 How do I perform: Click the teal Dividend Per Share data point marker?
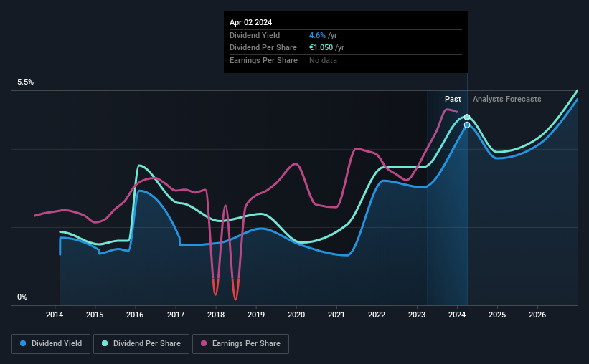[467, 117]
